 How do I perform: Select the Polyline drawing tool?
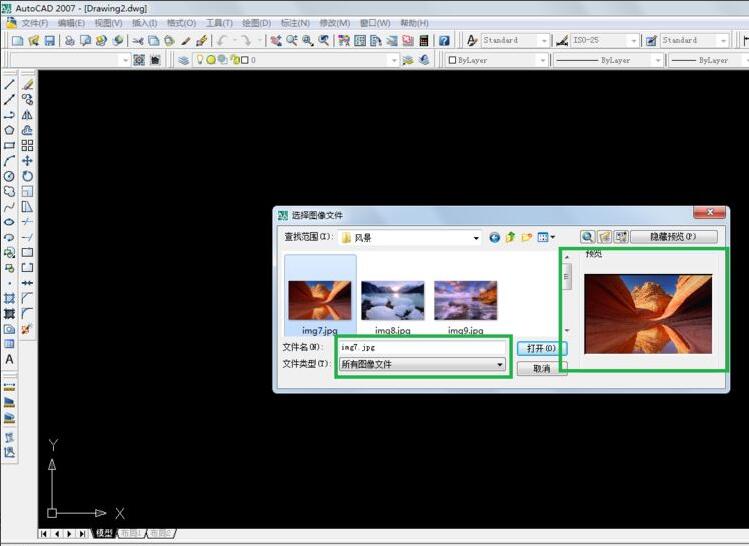(9, 115)
